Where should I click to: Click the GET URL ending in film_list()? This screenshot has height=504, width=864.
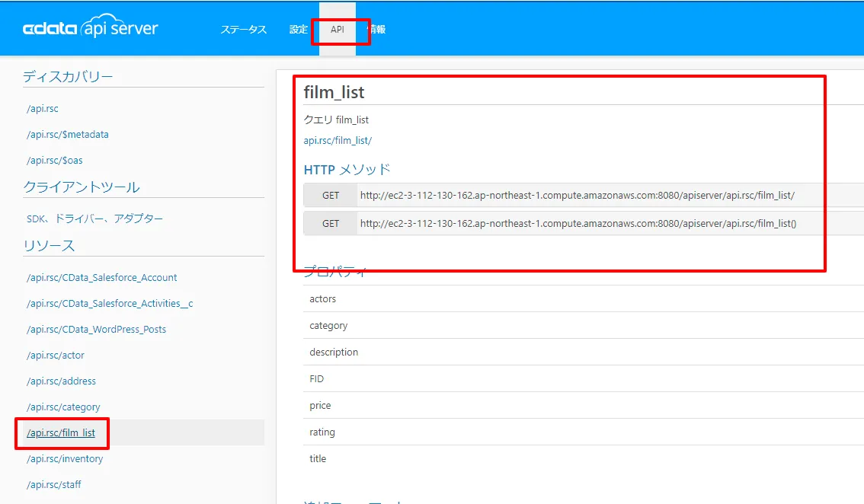click(x=578, y=224)
